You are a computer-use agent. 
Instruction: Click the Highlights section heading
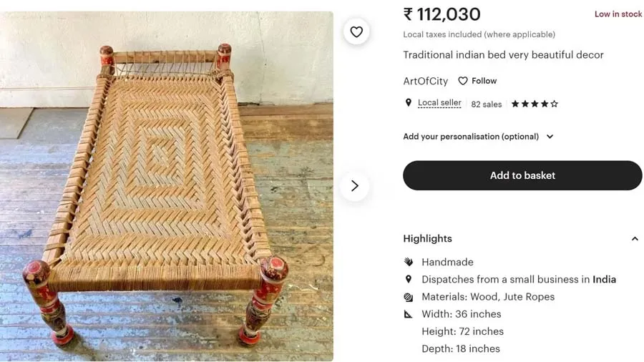click(x=427, y=239)
